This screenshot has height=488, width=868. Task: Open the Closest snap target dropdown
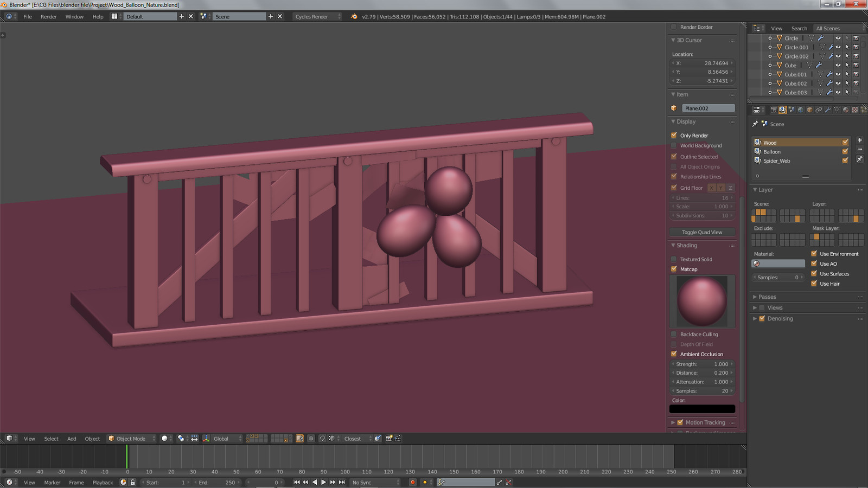pyautogui.click(x=357, y=439)
